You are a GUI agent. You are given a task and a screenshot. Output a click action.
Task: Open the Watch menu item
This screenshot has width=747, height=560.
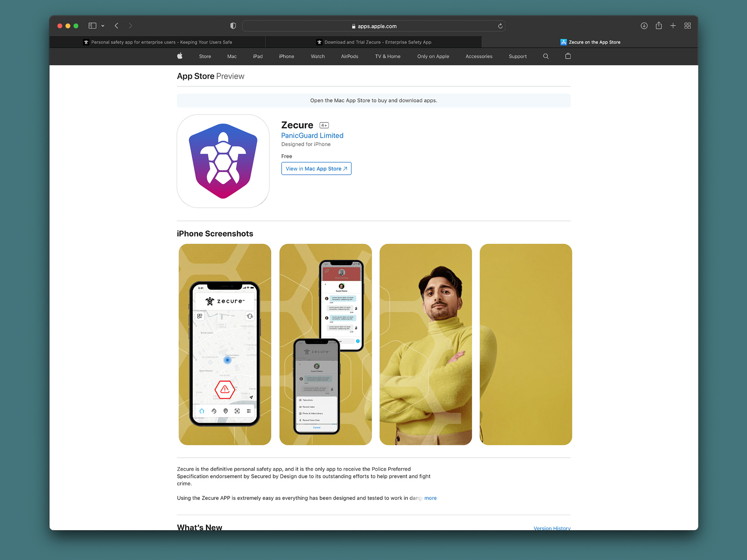(x=318, y=56)
